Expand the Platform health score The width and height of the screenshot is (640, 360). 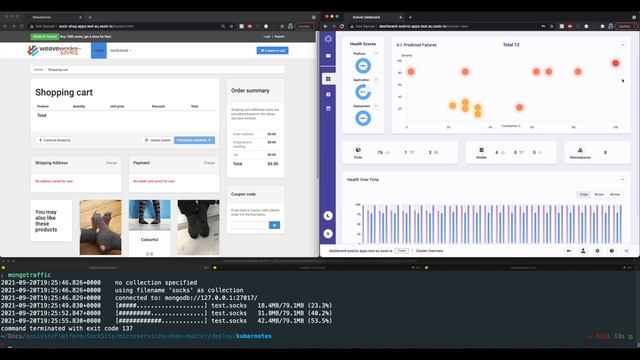tap(376, 53)
